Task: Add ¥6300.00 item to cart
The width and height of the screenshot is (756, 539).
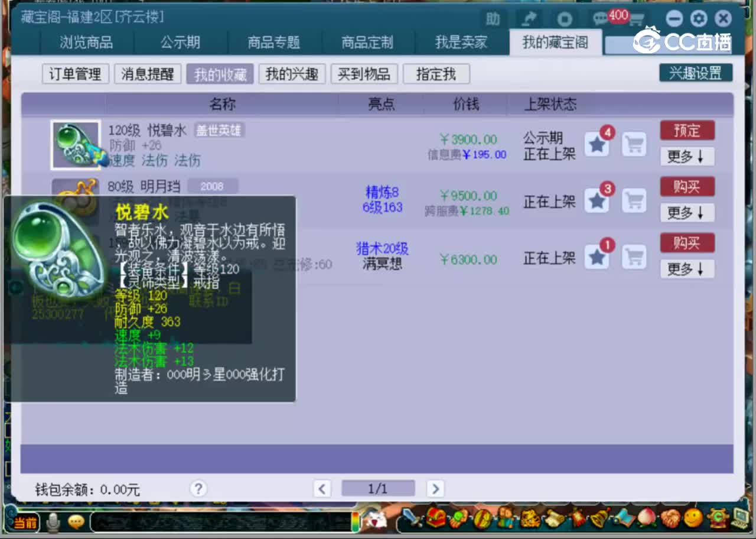Action: [x=634, y=257]
